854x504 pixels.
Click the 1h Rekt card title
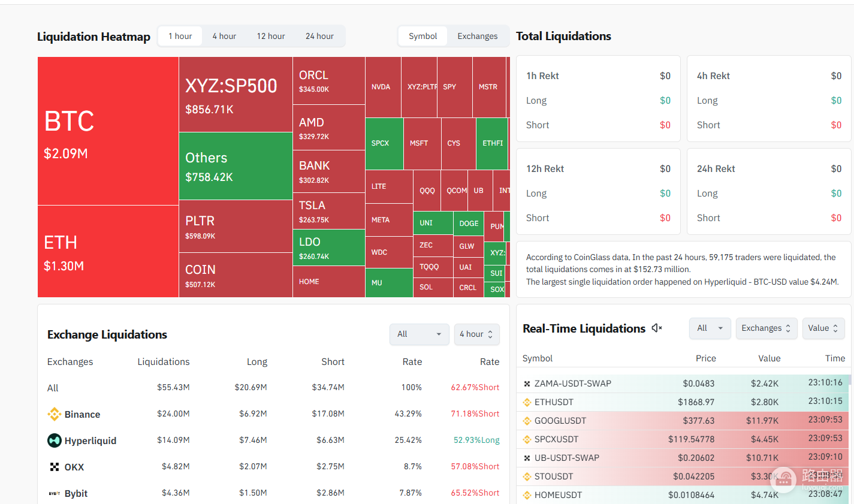tap(542, 76)
